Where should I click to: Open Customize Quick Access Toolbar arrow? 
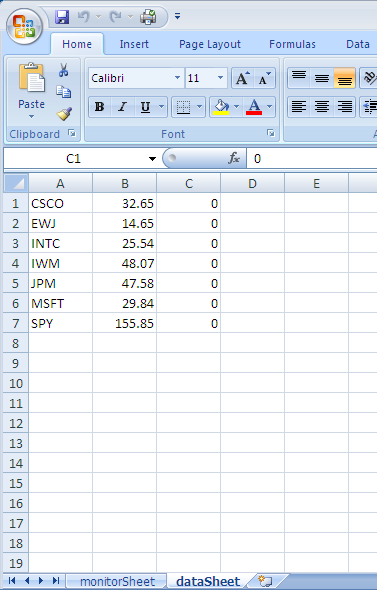[177, 16]
